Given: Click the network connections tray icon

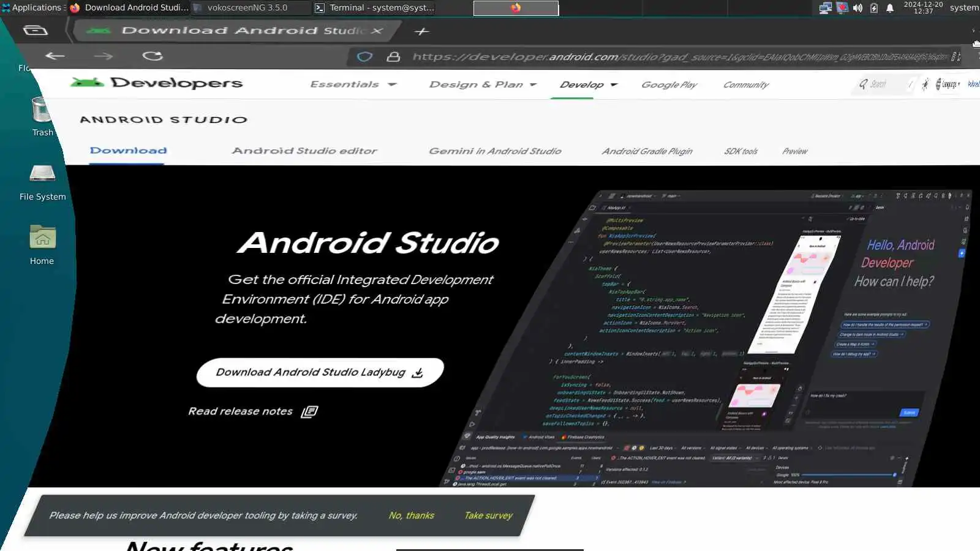Looking at the screenshot, I should coord(826,8).
